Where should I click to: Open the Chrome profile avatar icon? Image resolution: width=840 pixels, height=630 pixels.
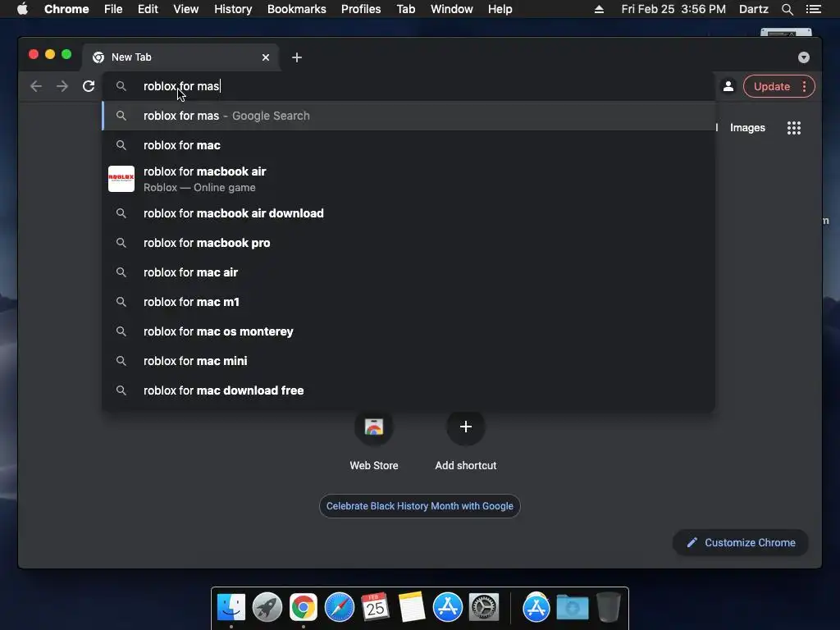click(x=728, y=86)
